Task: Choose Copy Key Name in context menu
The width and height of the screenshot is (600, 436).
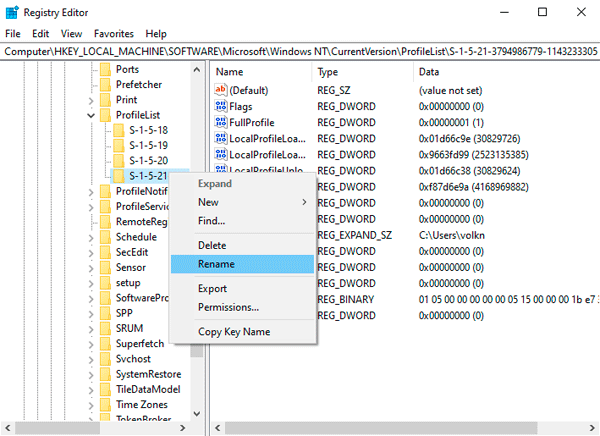Action: 242,332
